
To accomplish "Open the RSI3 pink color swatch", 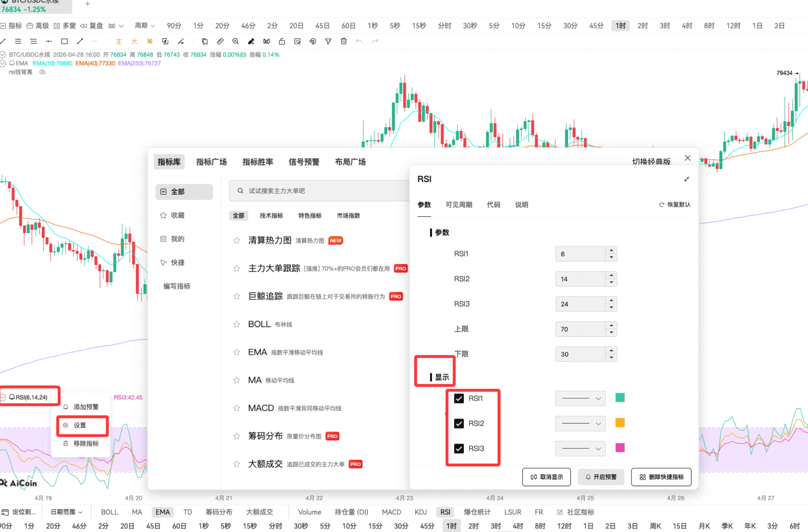I will pyautogui.click(x=620, y=448).
